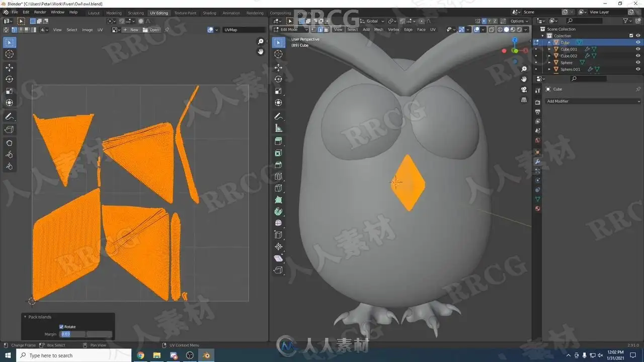
Task: Select the Transform tool in UV editor
Action: tap(10, 103)
